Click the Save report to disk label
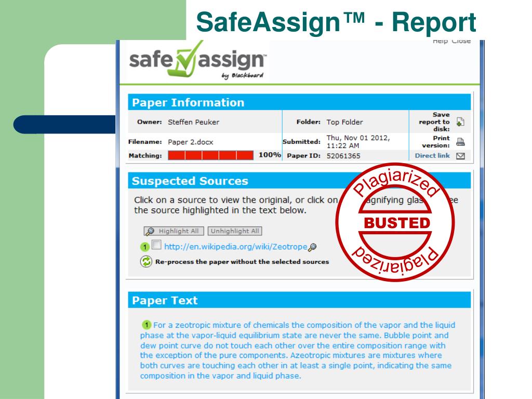 434,122
